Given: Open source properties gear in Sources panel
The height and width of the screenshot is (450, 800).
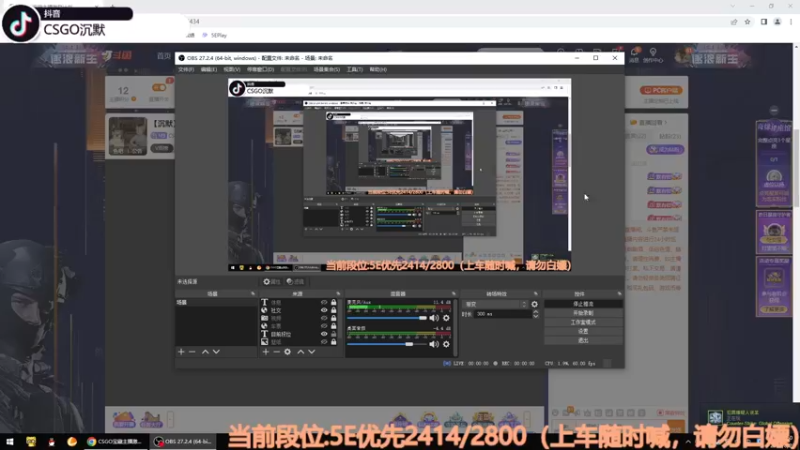Looking at the screenshot, I should tap(288, 352).
